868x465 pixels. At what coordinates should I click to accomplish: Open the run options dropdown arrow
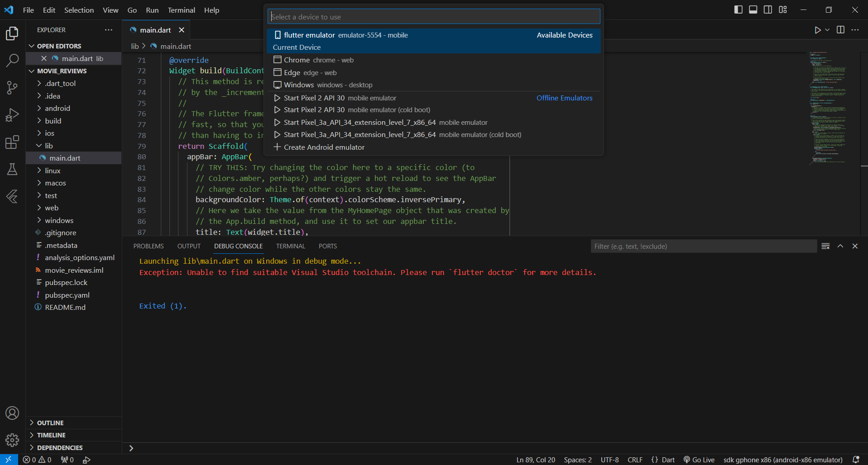[827, 30]
